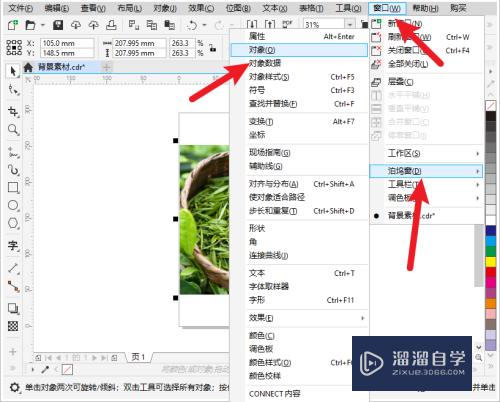Click the Undo arrow icon
Screen dimensions: 500x402
(x=192, y=25)
